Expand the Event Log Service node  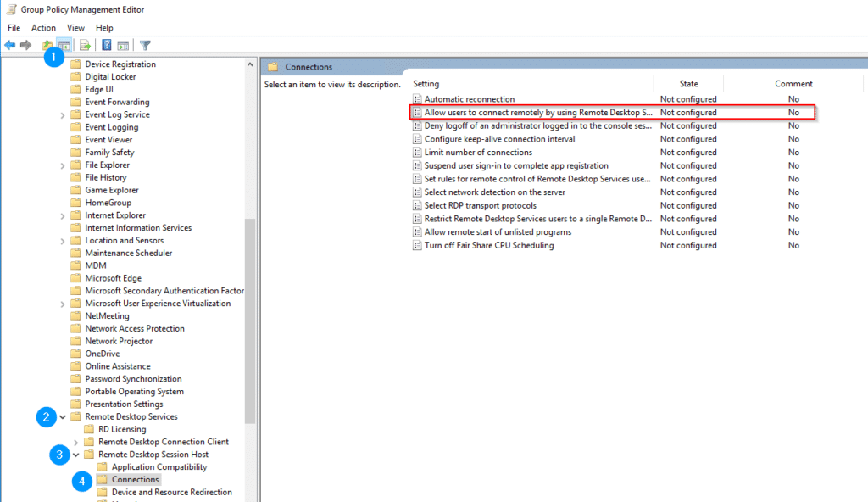pyautogui.click(x=64, y=114)
